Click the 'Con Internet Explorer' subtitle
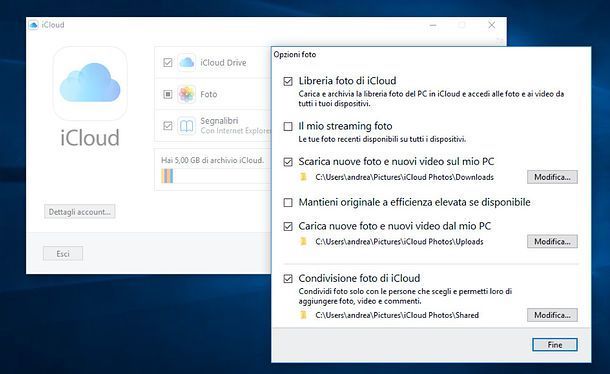Viewport: 610px width, 374px height. pyautogui.click(x=236, y=131)
